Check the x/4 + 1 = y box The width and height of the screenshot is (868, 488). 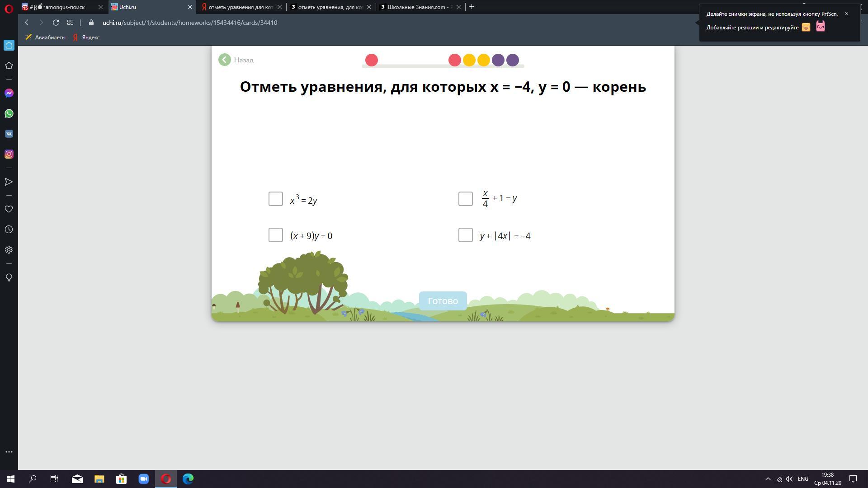(465, 199)
